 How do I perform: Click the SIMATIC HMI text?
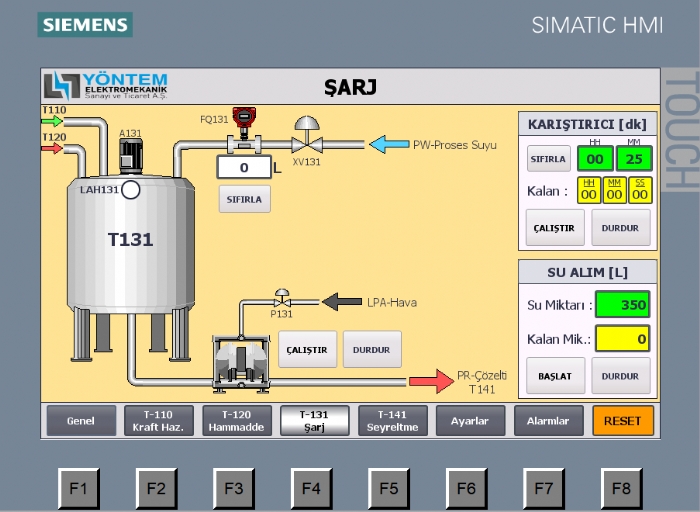click(x=597, y=25)
